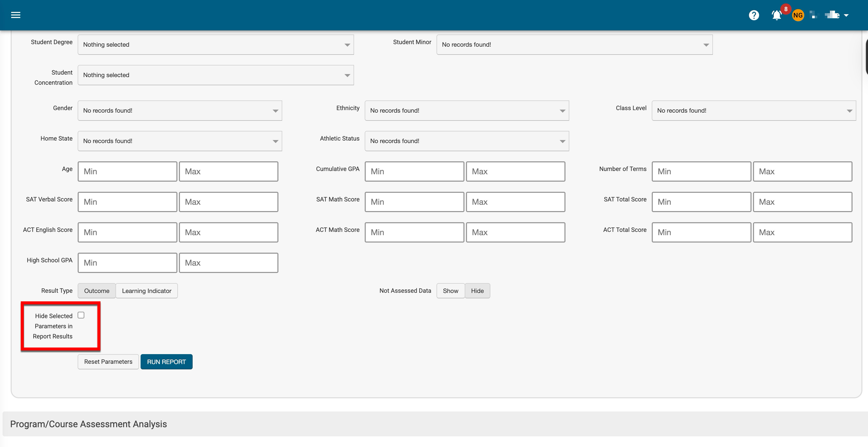Click the NG user avatar
This screenshot has width=868, height=447.
pyautogui.click(x=798, y=15)
